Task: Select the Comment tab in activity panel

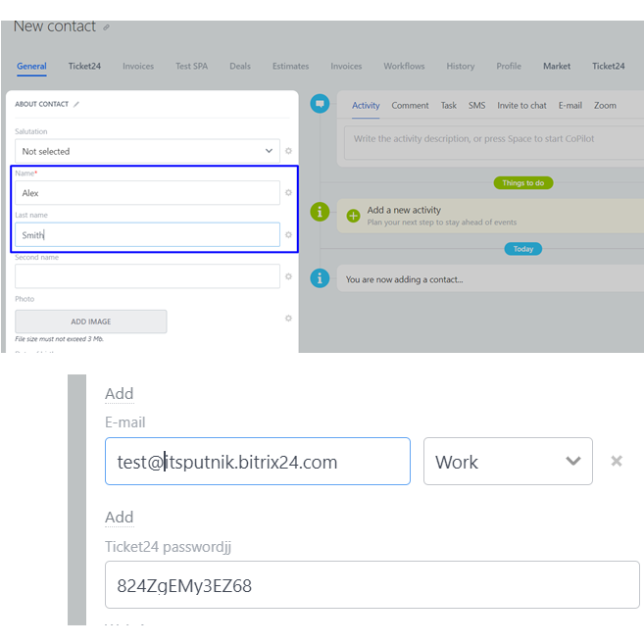Action: tap(410, 106)
